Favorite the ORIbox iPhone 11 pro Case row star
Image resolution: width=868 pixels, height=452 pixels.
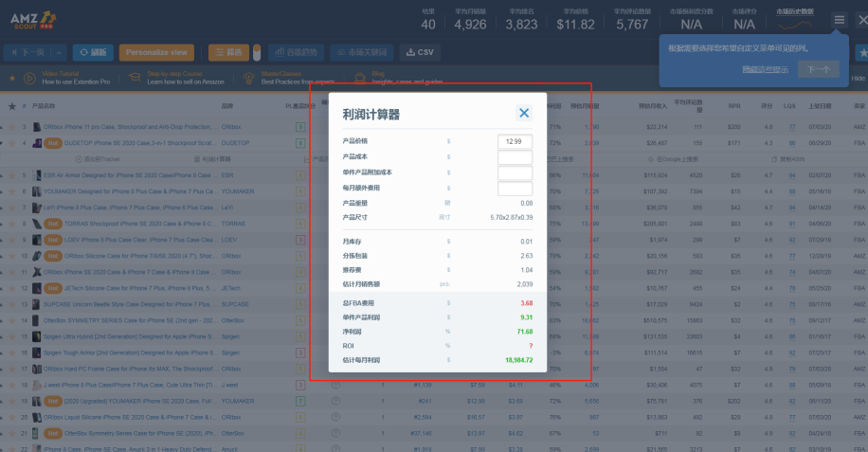(12, 127)
